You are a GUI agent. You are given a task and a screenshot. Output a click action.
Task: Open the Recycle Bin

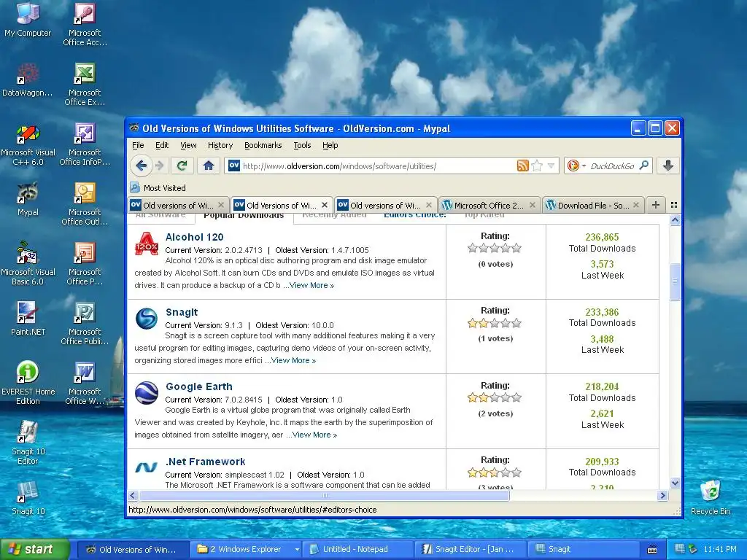(x=711, y=498)
